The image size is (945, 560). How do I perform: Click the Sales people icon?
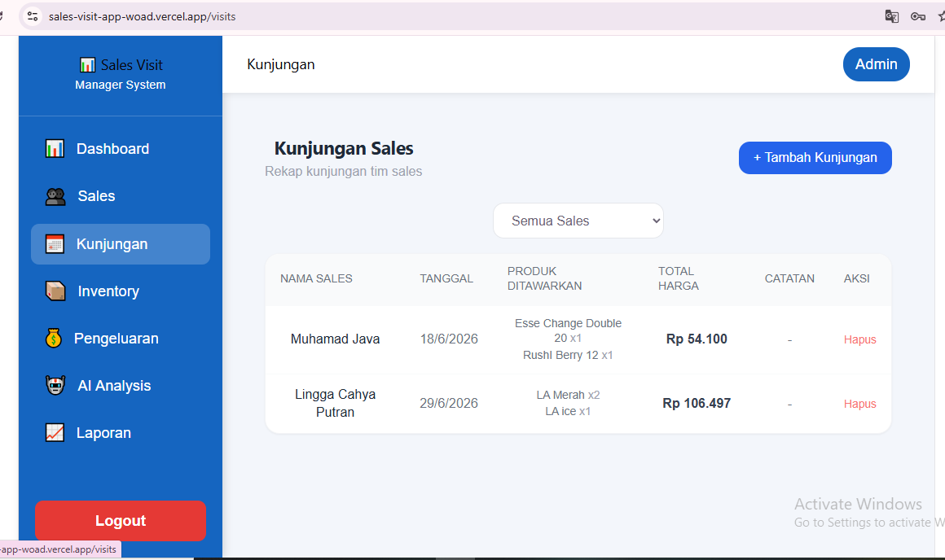click(x=55, y=196)
